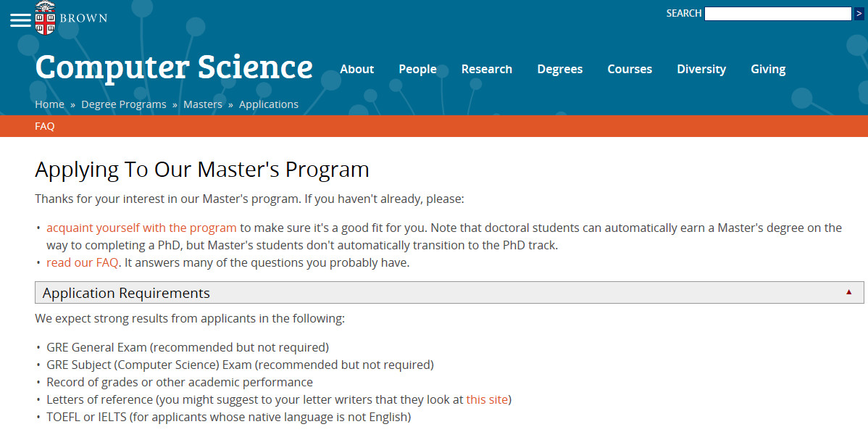Navigate to the Research menu

(487, 70)
